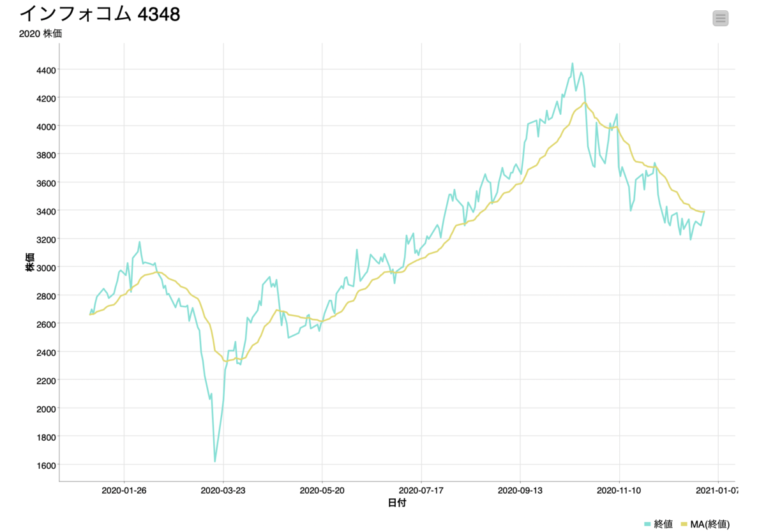The width and height of the screenshot is (766, 532).
Task: Click the y-axis label 3000
Action: 46,267
